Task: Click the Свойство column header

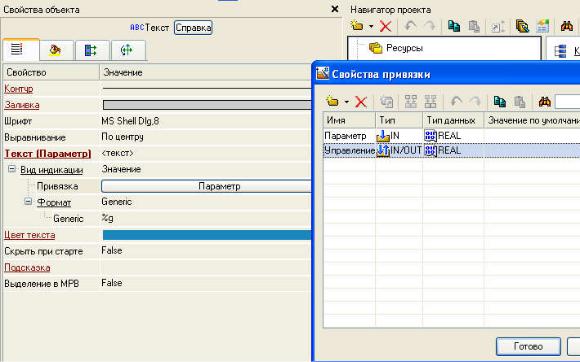Action: [x=51, y=72]
